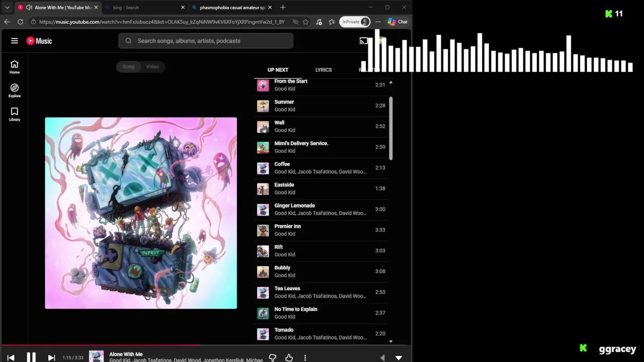This screenshot has height=362, width=644.
Task: Play Eastside from the queue
Action: tap(321, 189)
